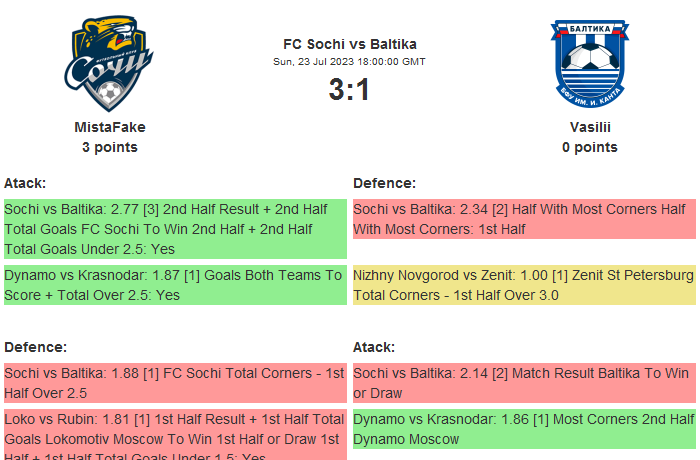Viewport: 700px width, 460px height.
Task: Click the Loko vs Rubin bet row
Action: click(175, 435)
